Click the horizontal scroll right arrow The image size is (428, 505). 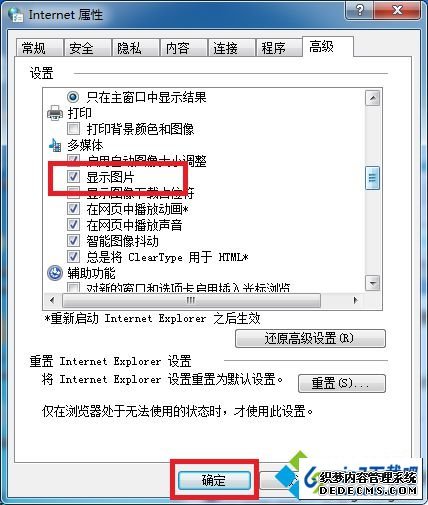coord(356,300)
